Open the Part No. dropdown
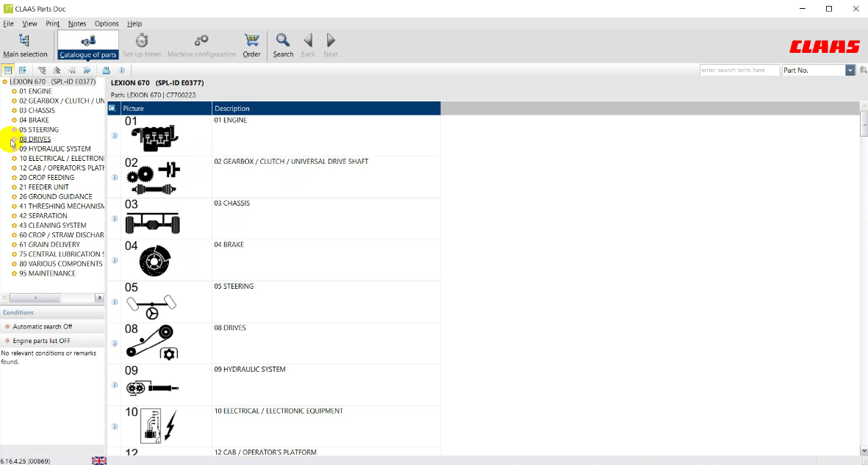 (850, 71)
